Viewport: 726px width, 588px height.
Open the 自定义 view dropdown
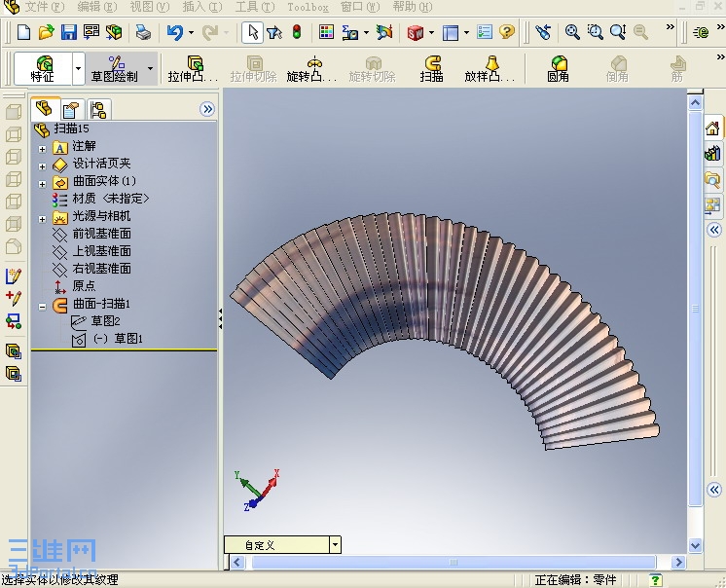coord(336,545)
